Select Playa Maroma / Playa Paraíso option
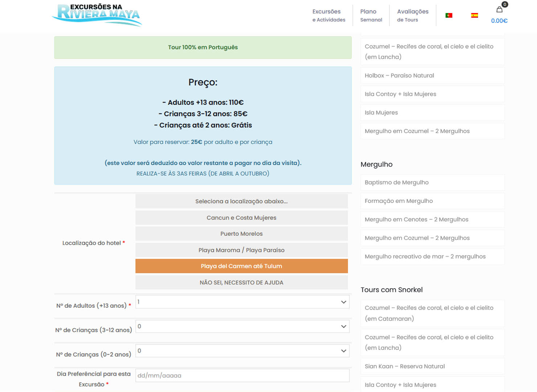Viewport: 537px width, 392px height. tap(241, 250)
